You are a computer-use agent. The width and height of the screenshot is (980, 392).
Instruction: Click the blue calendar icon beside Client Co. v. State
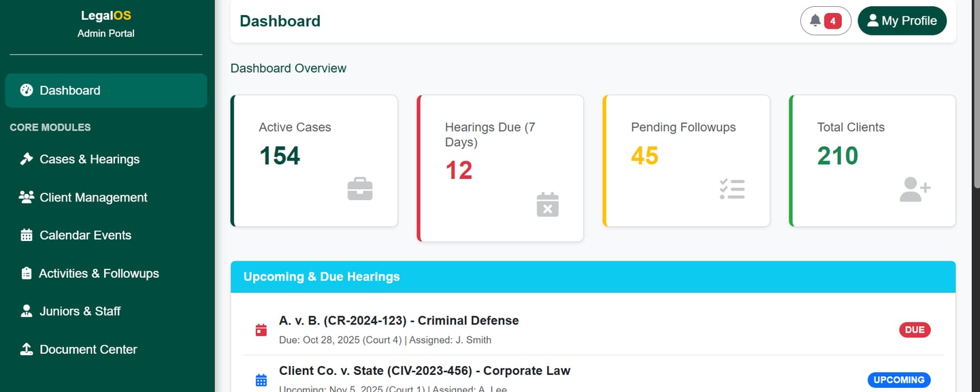point(261,380)
